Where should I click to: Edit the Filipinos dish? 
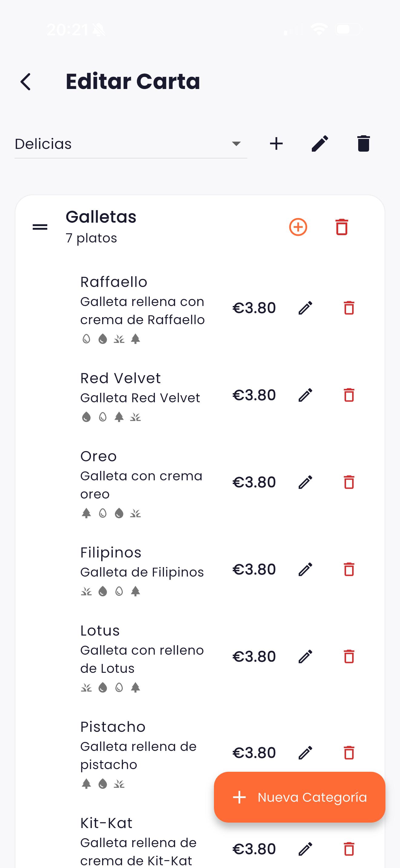pos(305,570)
